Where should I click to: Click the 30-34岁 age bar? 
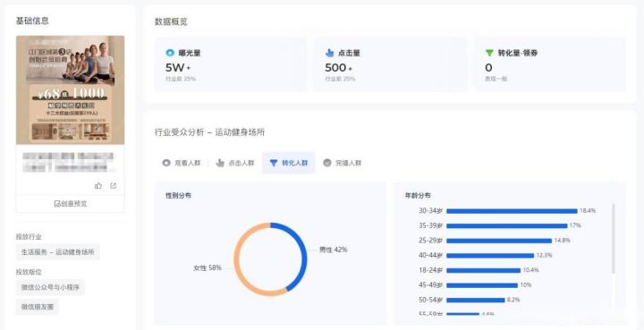(512, 211)
